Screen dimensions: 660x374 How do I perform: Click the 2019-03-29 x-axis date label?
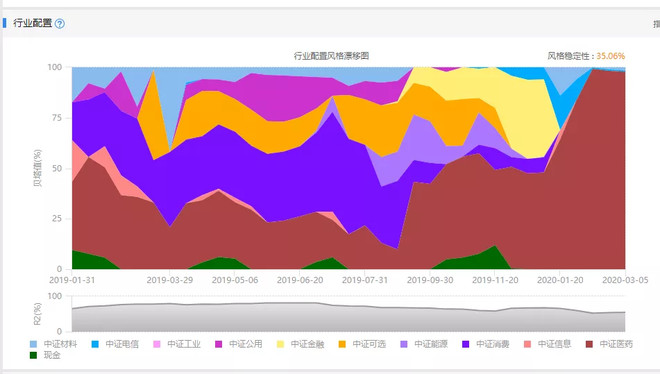pyautogui.click(x=170, y=280)
